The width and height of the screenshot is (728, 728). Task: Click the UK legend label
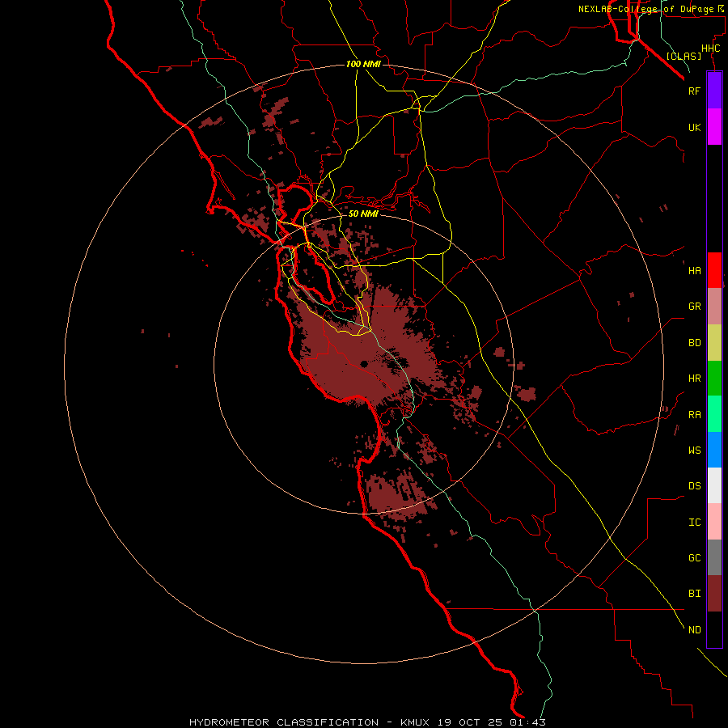694,127
